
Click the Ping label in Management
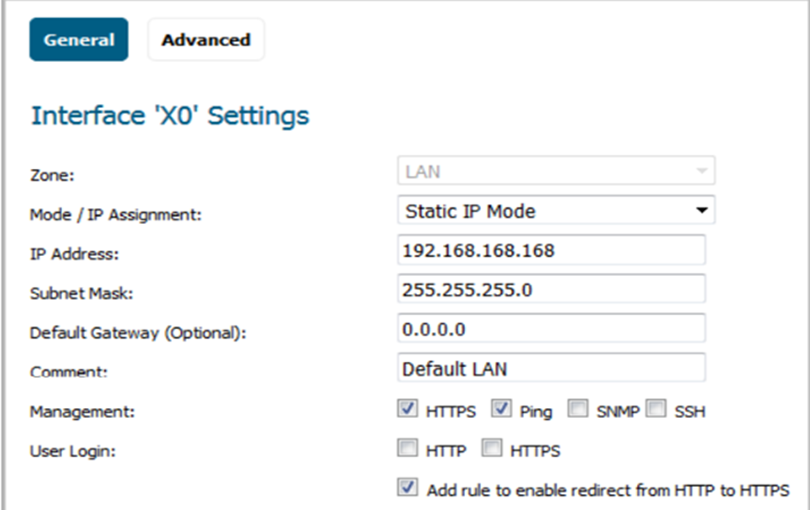[x=536, y=412]
